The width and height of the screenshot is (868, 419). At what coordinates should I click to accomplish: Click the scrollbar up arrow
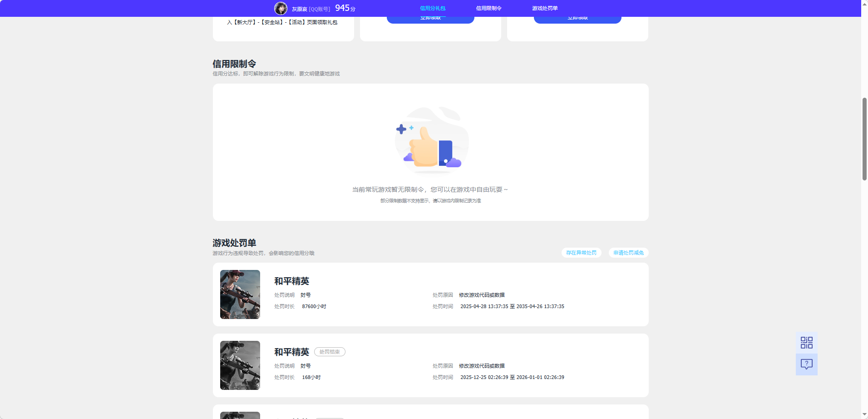(x=864, y=4)
